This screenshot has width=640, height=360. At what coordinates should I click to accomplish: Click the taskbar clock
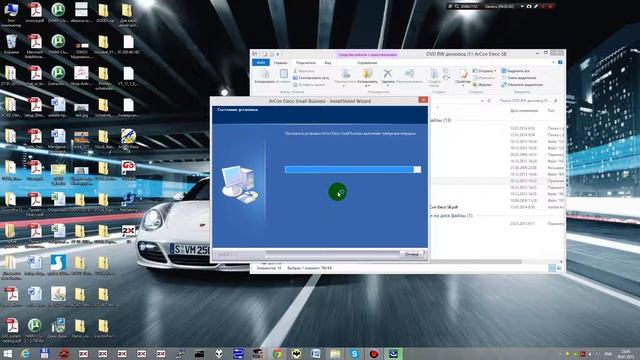point(625,353)
